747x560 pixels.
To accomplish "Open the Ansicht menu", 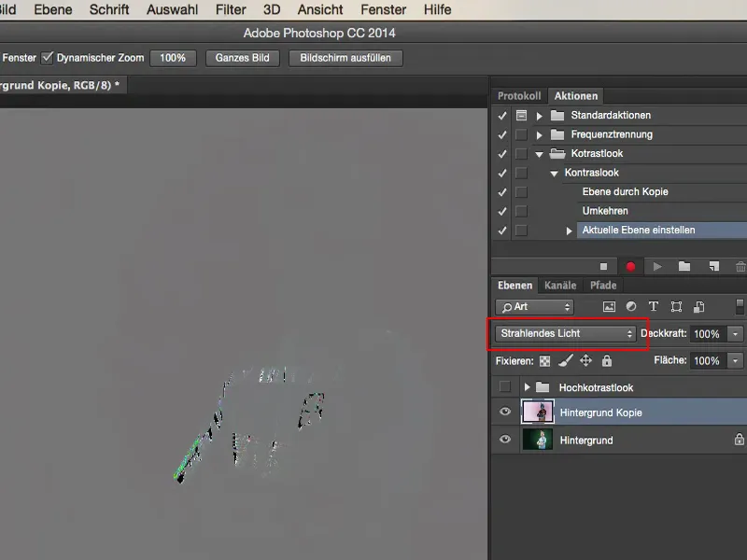I will [x=320, y=9].
